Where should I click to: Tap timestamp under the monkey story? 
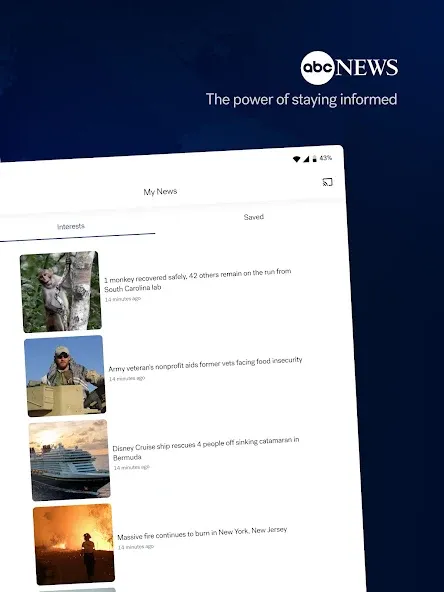(123, 299)
